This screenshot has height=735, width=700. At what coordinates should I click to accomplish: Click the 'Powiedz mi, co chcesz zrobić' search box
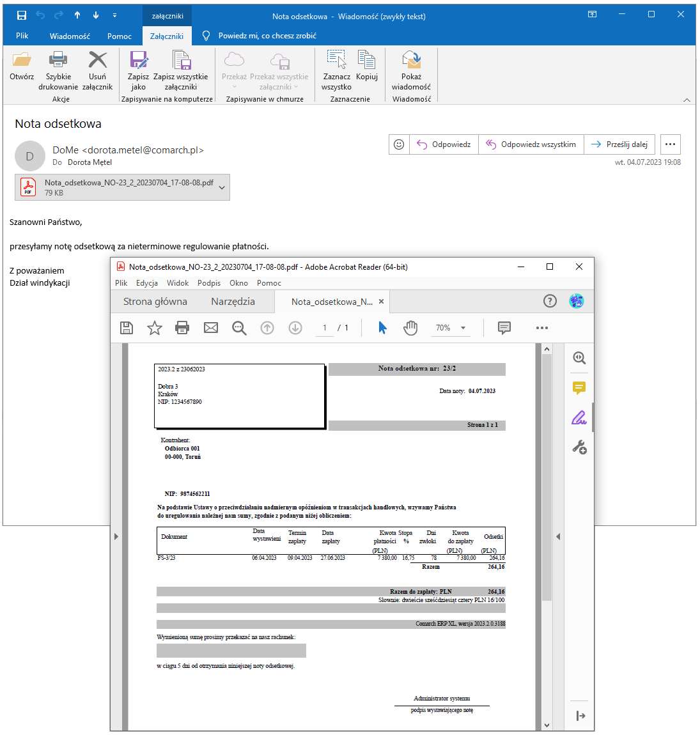[x=267, y=36]
